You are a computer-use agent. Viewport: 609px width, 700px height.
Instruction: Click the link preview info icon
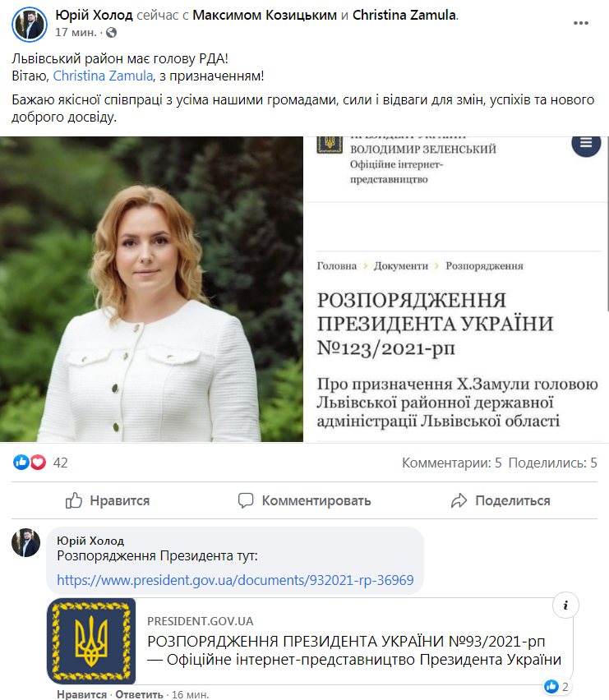565,606
